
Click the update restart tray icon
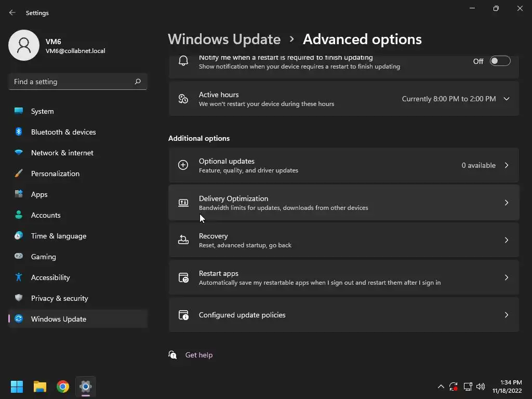point(454,387)
